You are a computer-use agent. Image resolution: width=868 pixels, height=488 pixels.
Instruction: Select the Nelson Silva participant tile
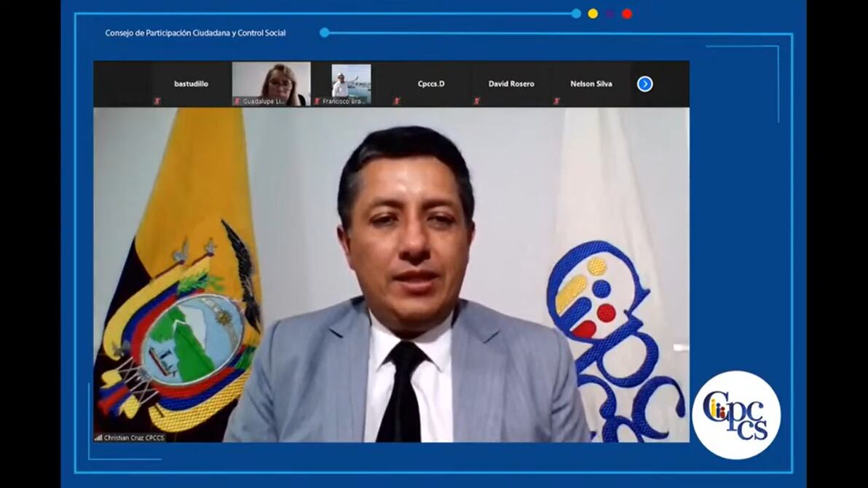point(592,84)
